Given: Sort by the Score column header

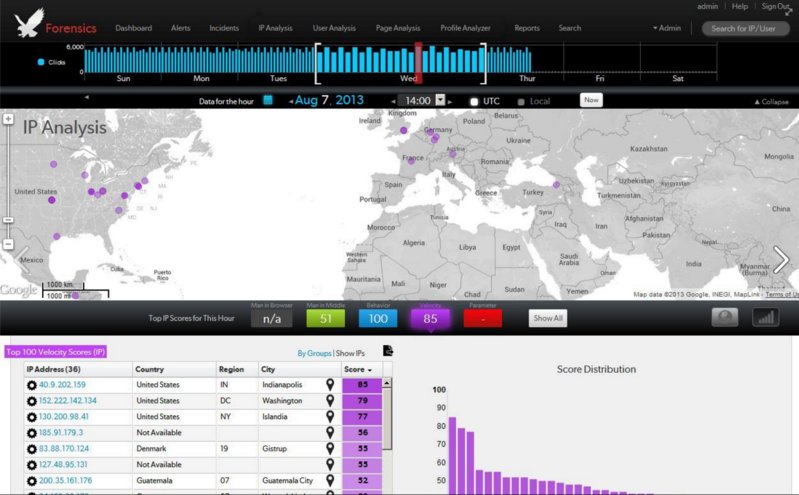Looking at the screenshot, I should [x=361, y=369].
